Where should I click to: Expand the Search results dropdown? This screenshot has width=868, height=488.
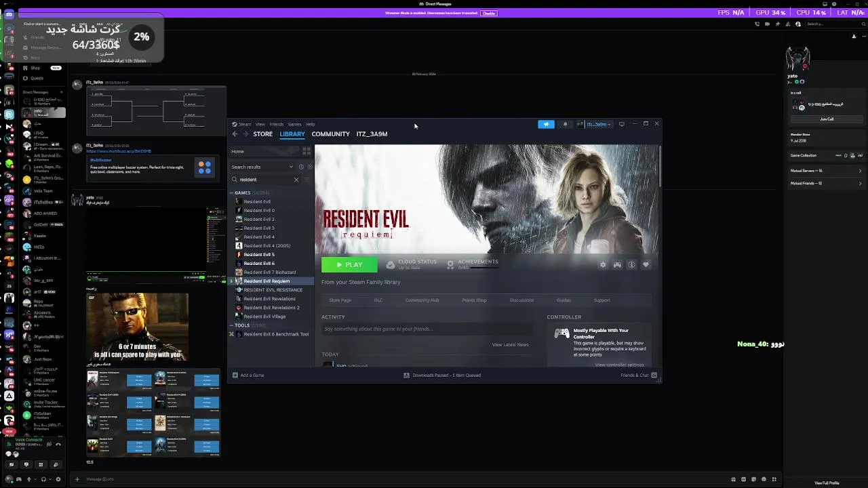pos(262,167)
